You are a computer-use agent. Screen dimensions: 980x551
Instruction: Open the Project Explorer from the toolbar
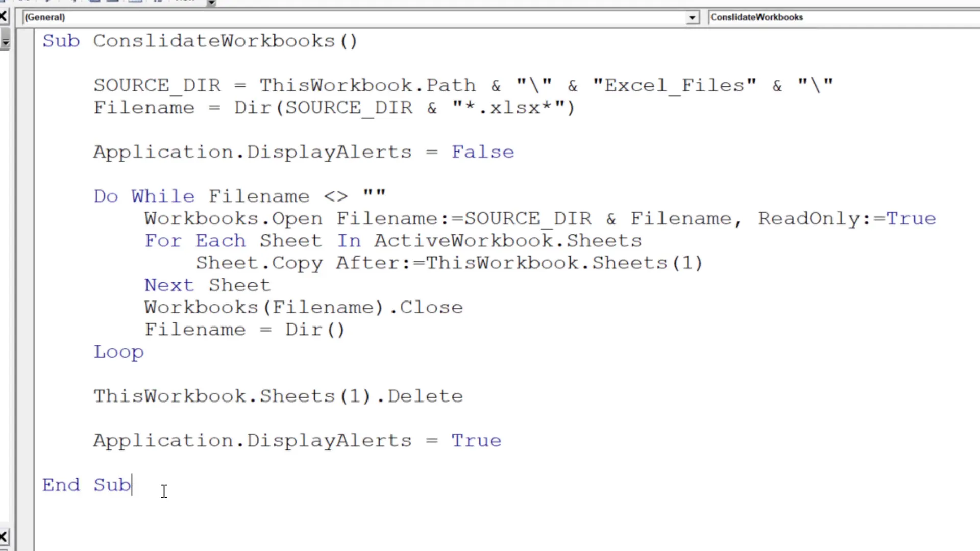(94, 2)
